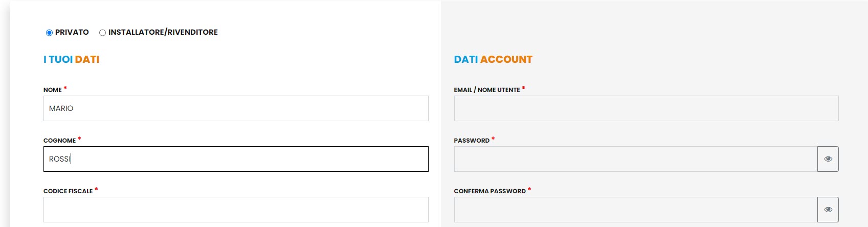This screenshot has width=868, height=227.
Task: Click the Nome field containing MARIO
Action: [235, 108]
